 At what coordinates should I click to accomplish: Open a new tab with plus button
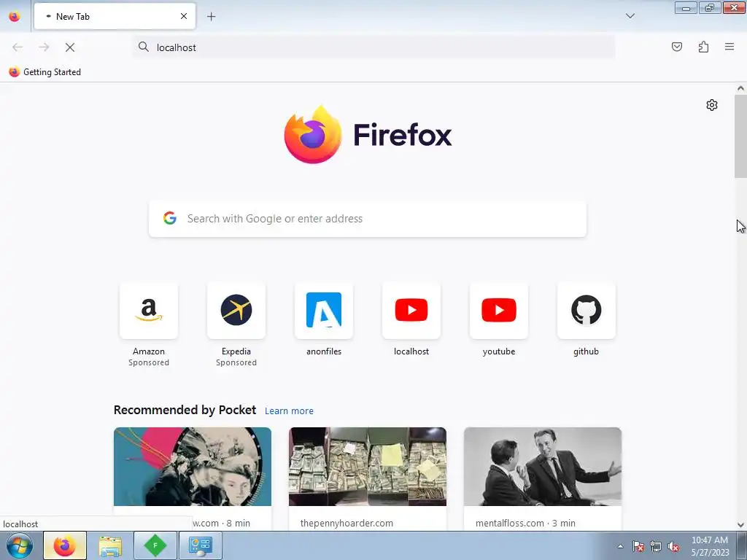(211, 17)
